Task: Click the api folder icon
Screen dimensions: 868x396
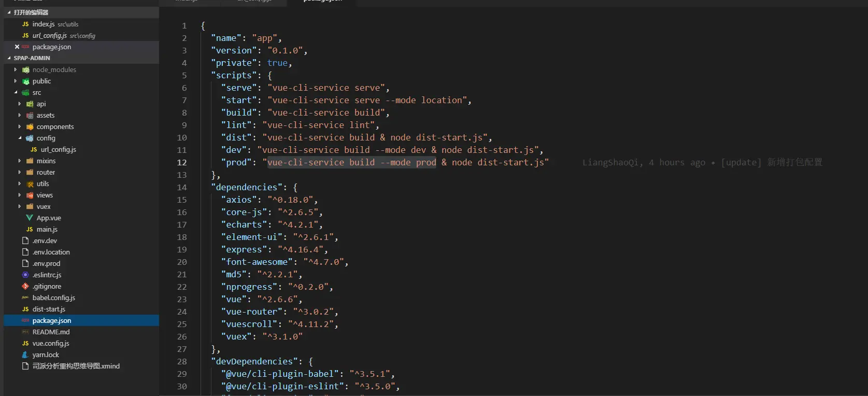Action: click(30, 104)
